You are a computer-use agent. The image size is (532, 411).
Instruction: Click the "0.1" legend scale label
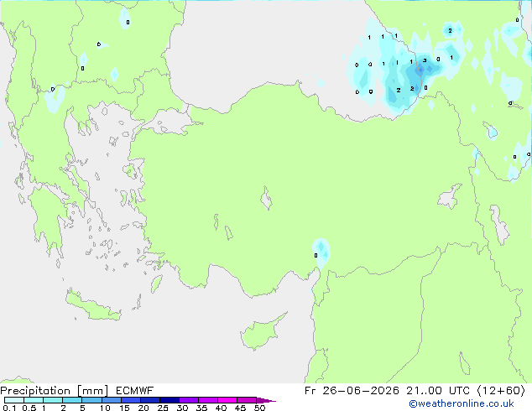(9, 408)
